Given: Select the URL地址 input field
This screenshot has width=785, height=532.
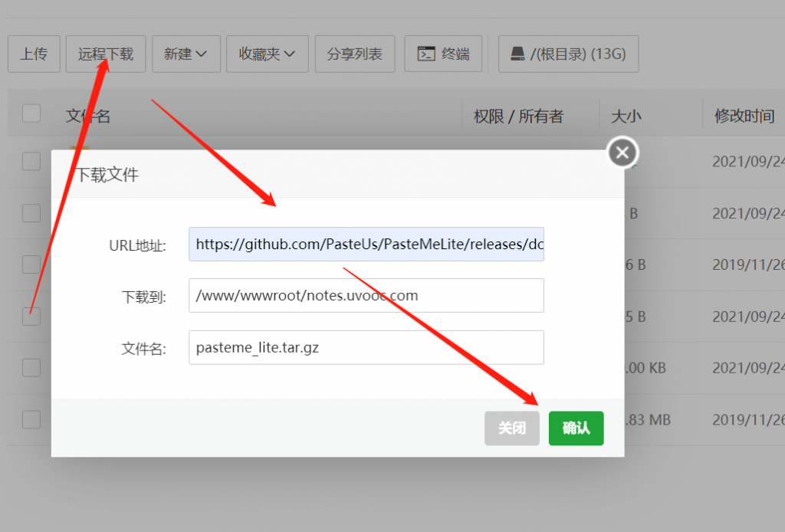Looking at the screenshot, I should [366, 244].
